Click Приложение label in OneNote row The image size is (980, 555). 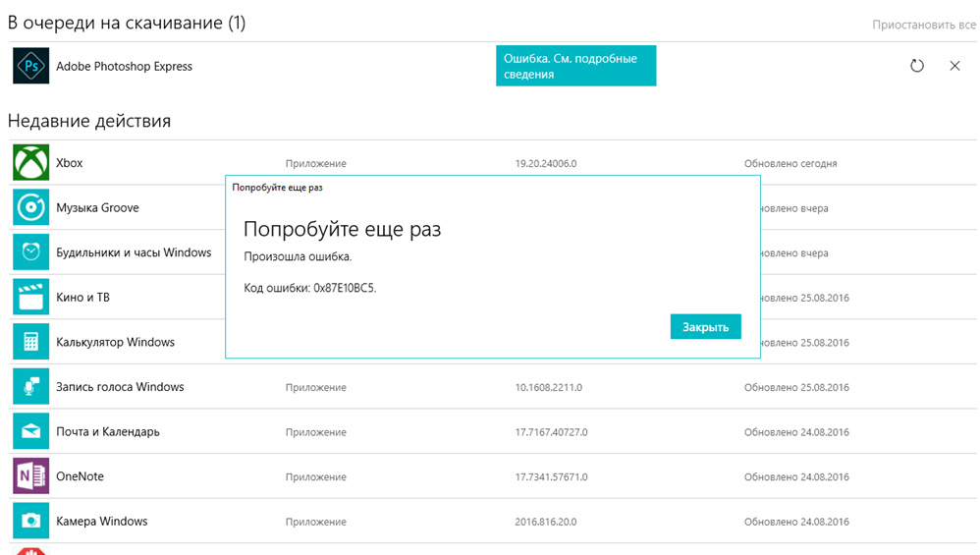[315, 476]
